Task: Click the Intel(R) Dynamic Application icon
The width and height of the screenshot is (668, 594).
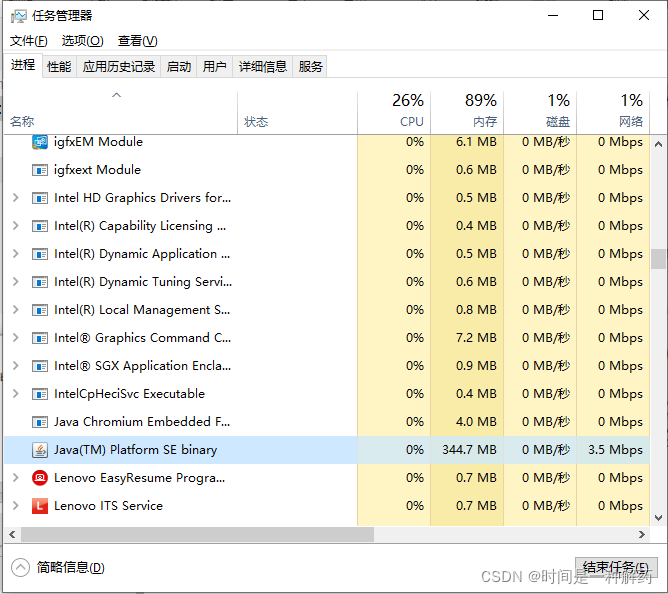Action: click(40, 254)
